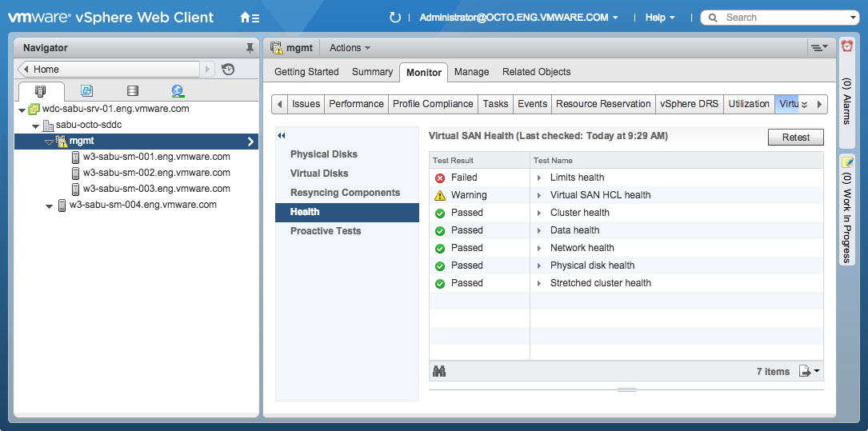The image size is (868, 431).
Task: Click the green check for Data health
Action: 440,231
